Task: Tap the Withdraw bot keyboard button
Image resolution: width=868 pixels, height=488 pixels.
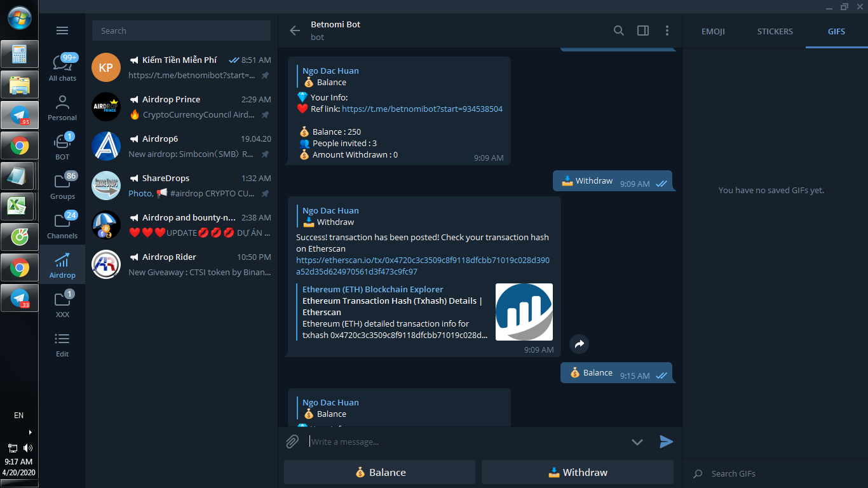Action: [578, 472]
